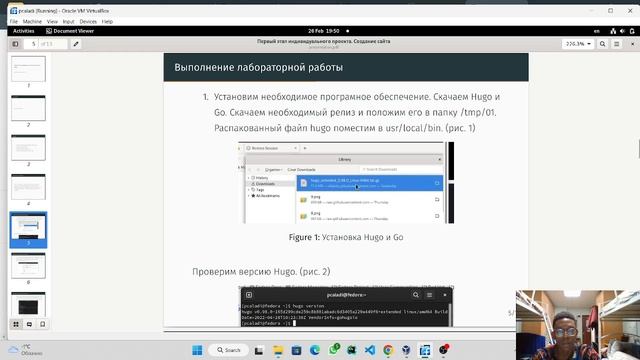Click the annotate pencil icon in toolbar
640x360 pixels.
[76, 44]
